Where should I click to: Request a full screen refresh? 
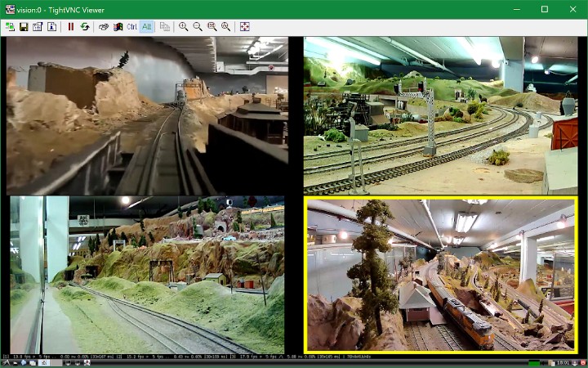point(84,27)
